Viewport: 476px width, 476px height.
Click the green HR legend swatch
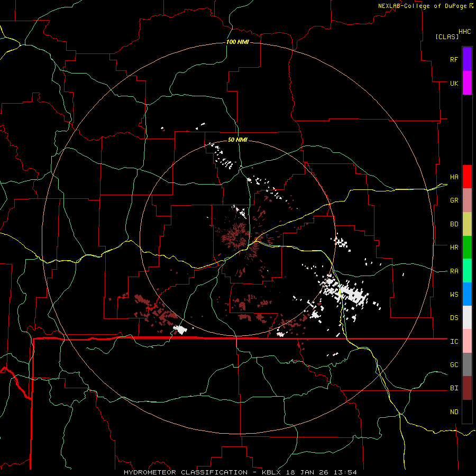pos(467,247)
